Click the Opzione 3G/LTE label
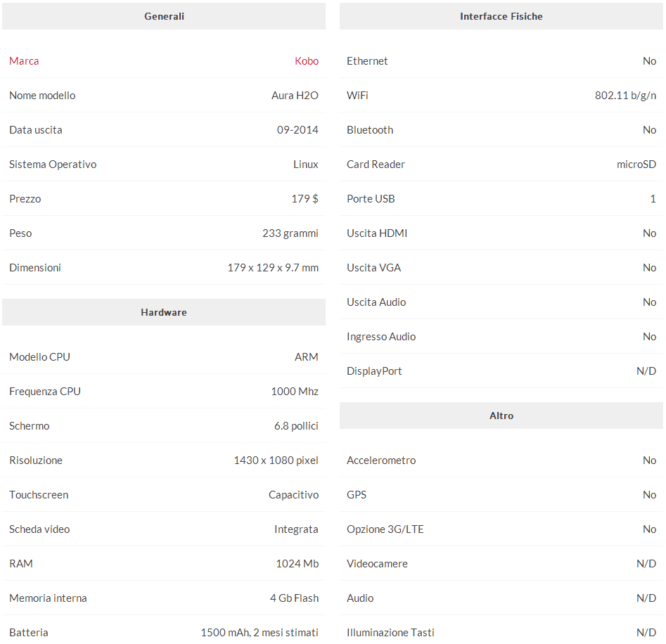This screenshot has height=644, width=666. pos(385,529)
